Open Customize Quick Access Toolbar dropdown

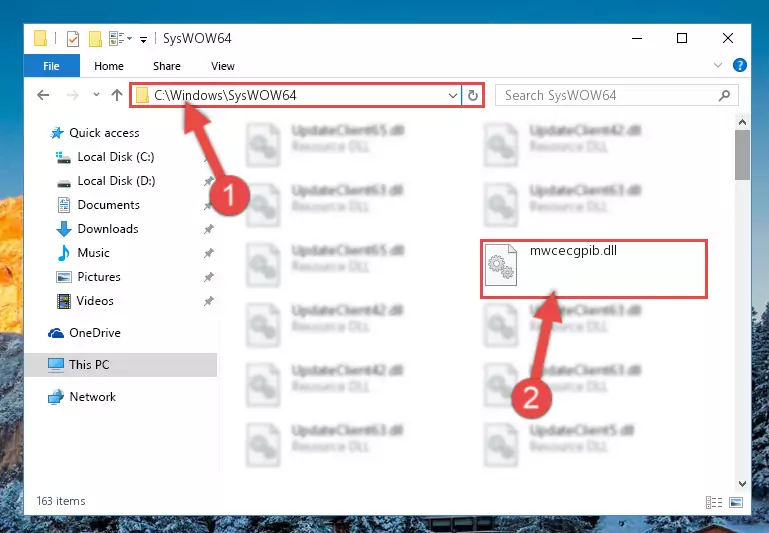(143, 39)
